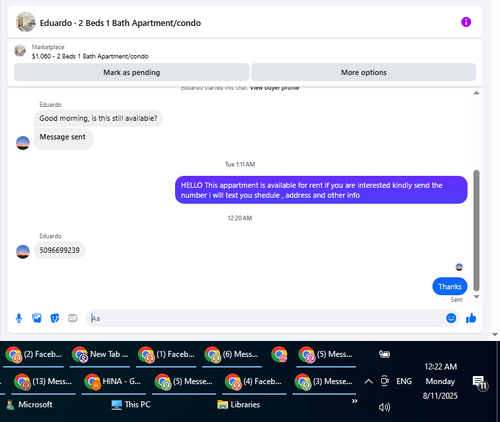Click the chat scrollbar thumb

coord(476,231)
